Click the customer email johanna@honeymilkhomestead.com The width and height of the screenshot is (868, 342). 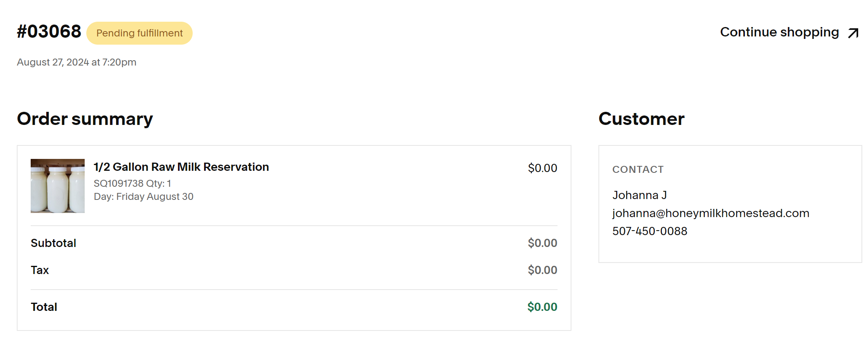pos(711,213)
